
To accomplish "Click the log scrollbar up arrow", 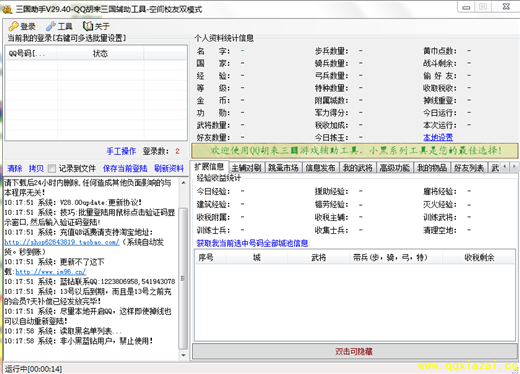I will pyautogui.click(x=183, y=183).
